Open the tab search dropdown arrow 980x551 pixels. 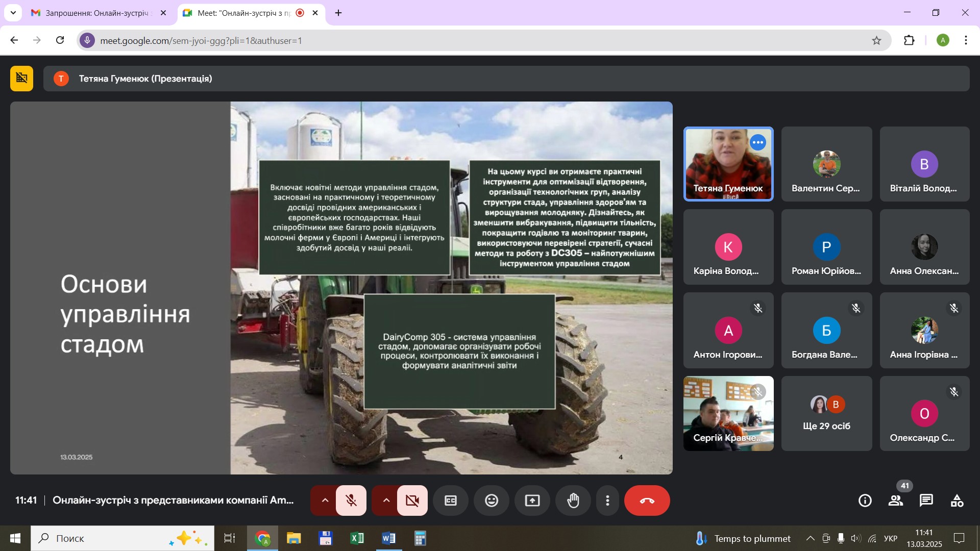[x=13, y=13]
